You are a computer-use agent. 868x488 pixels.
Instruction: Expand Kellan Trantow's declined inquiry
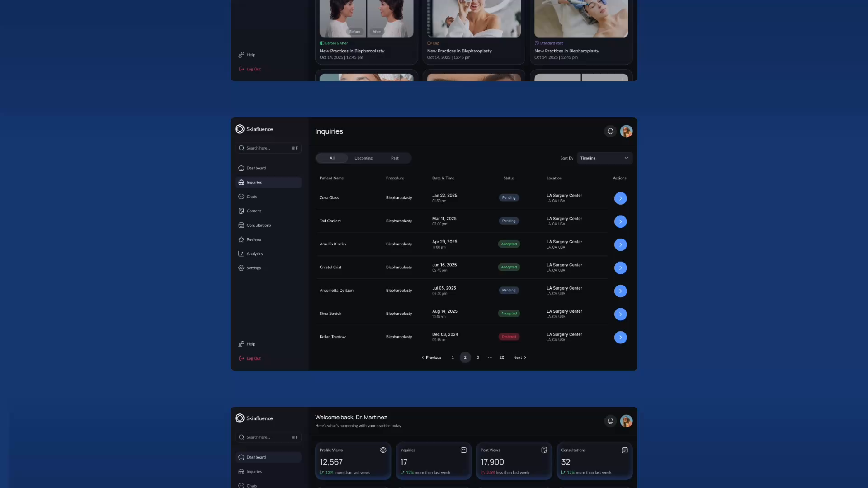pos(620,337)
